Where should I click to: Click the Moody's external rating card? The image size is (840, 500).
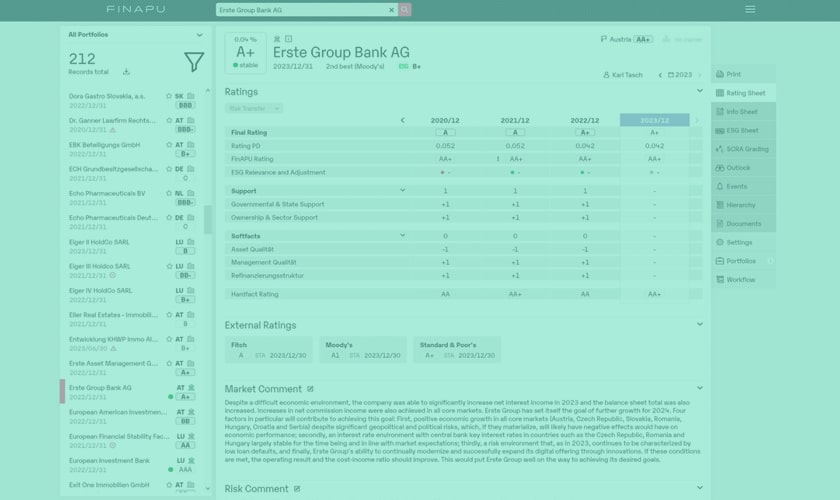363,350
